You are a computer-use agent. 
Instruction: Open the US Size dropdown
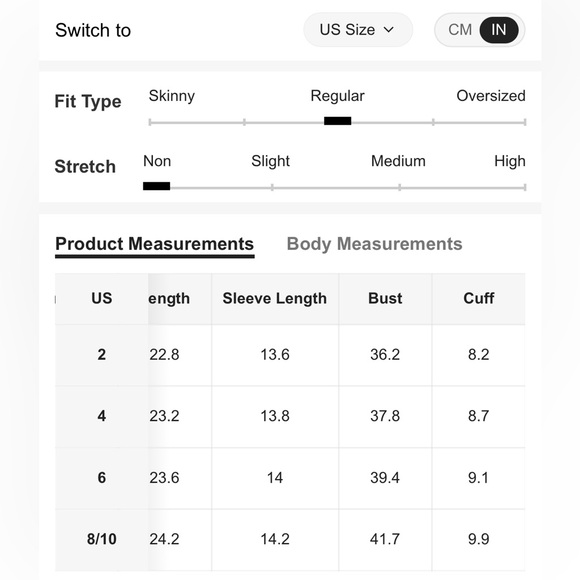click(x=358, y=30)
